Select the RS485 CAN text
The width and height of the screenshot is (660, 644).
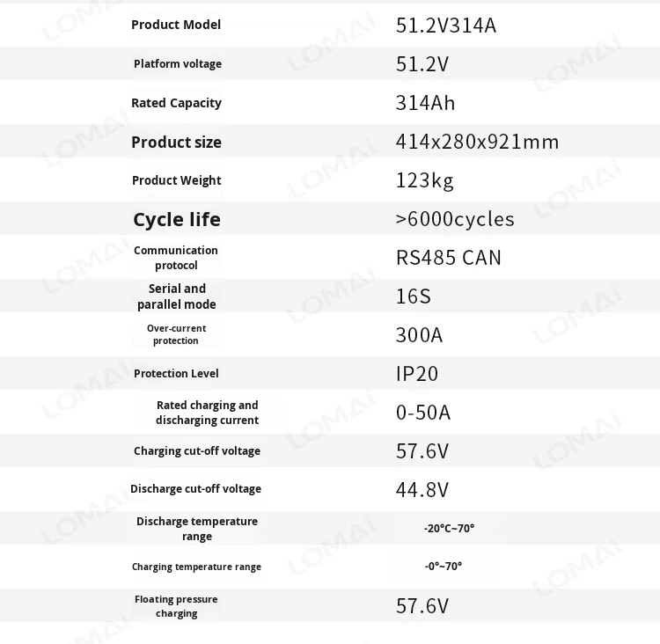click(449, 258)
